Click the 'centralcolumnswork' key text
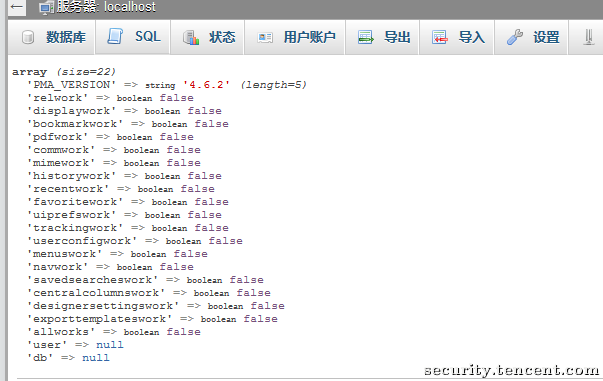 [96, 293]
